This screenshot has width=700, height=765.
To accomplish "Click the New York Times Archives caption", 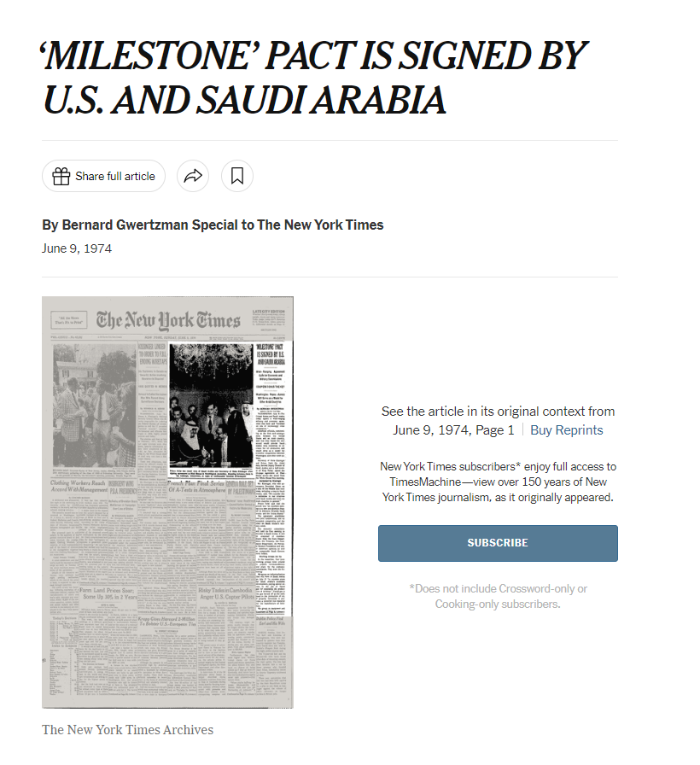I will point(128,729).
